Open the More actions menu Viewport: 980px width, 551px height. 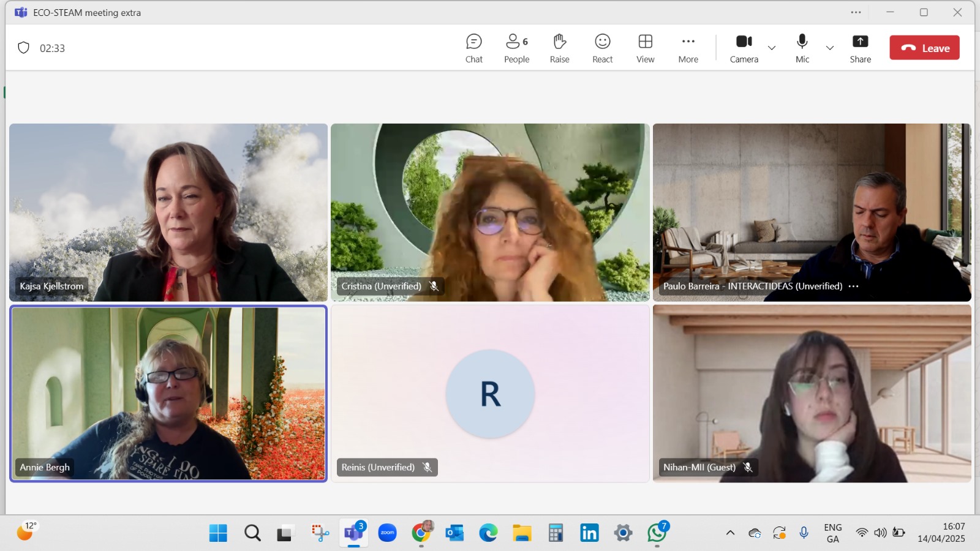(x=688, y=48)
